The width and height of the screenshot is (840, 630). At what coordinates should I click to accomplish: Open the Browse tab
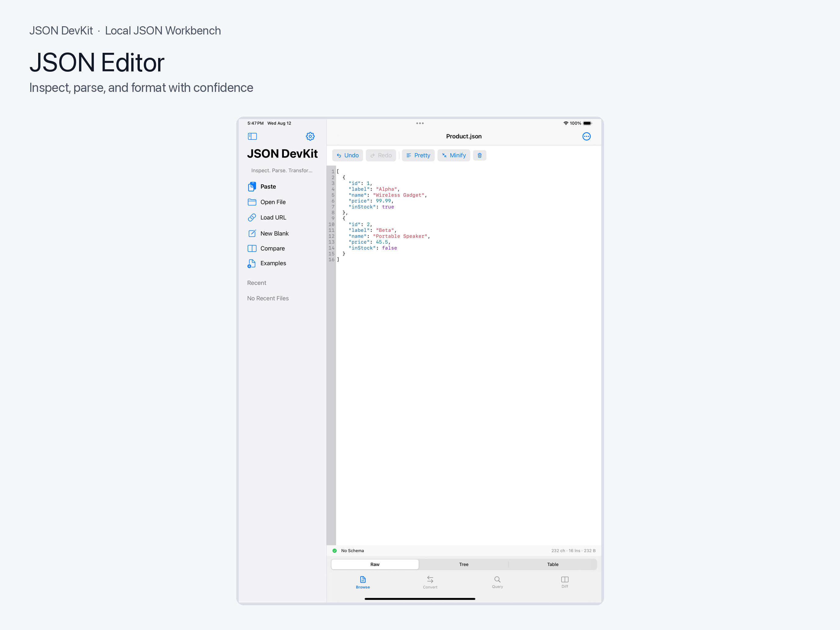click(363, 582)
